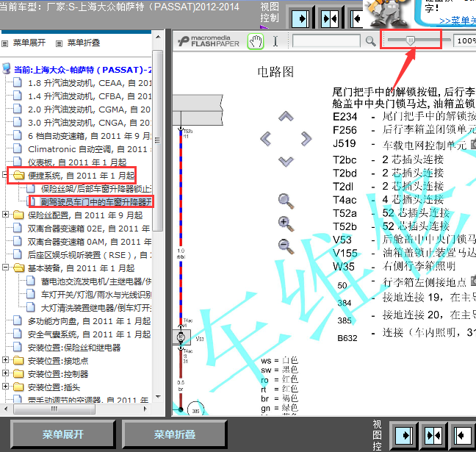The image size is (476, 452).
Task: Open 1.8 升汽油发动机 CEAA entry
Action: pyautogui.click(x=90, y=83)
